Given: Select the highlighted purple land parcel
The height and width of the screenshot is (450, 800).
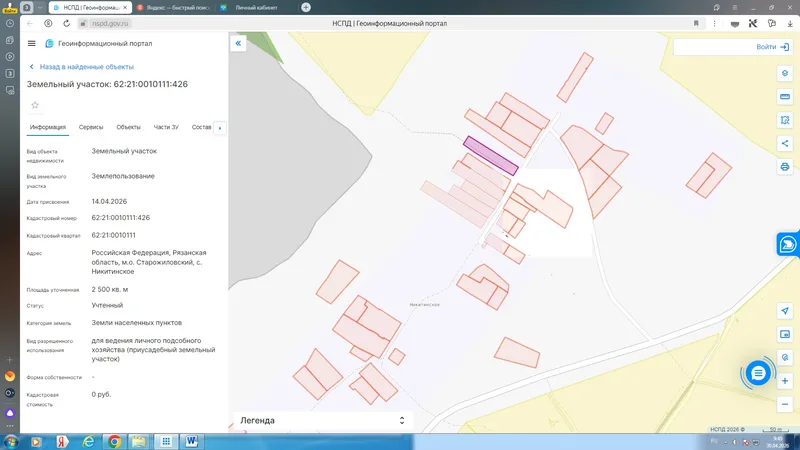Looking at the screenshot, I should click(491, 156).
